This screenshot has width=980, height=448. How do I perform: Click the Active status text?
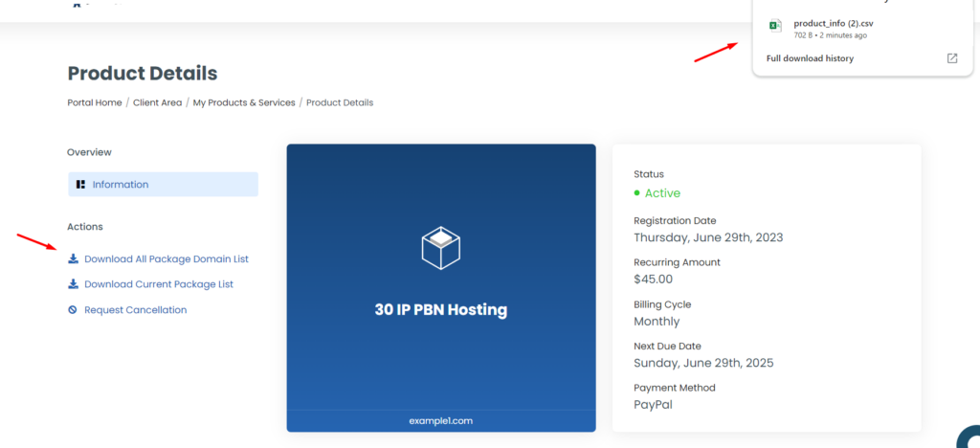tap(662, 193)
